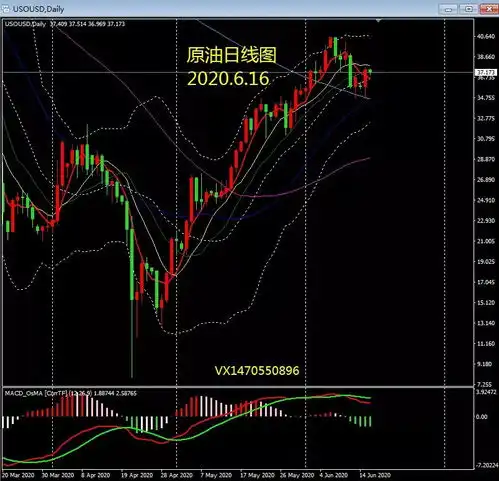
Task: Click the 0.00 level on MACD scale
Action: coord(481,417)
